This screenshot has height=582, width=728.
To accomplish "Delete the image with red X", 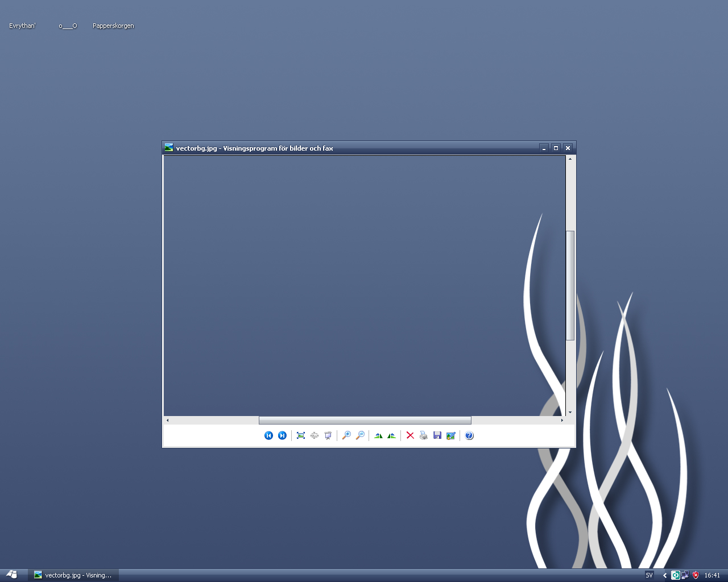I will 410,435.
